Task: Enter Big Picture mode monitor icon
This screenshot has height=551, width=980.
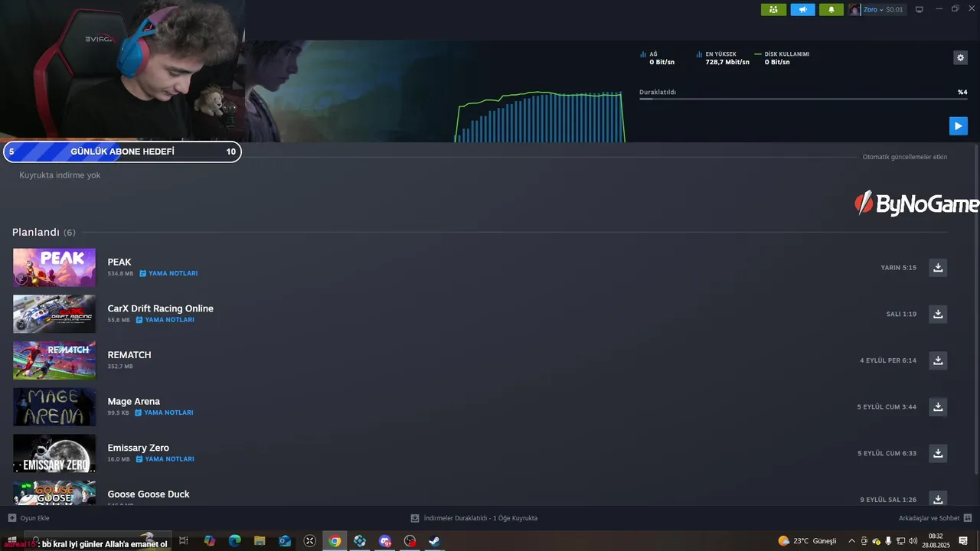Action: (920, 9)
